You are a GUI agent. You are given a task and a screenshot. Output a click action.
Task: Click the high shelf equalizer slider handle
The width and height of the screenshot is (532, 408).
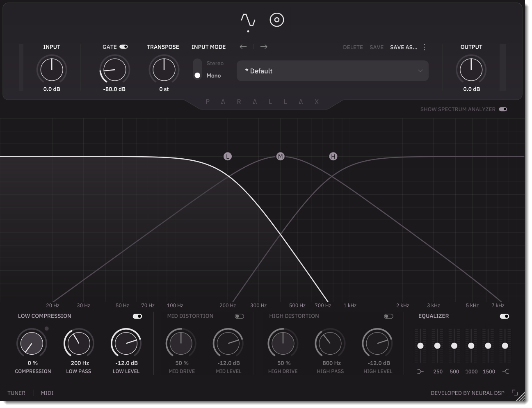(x=505, y=346)
